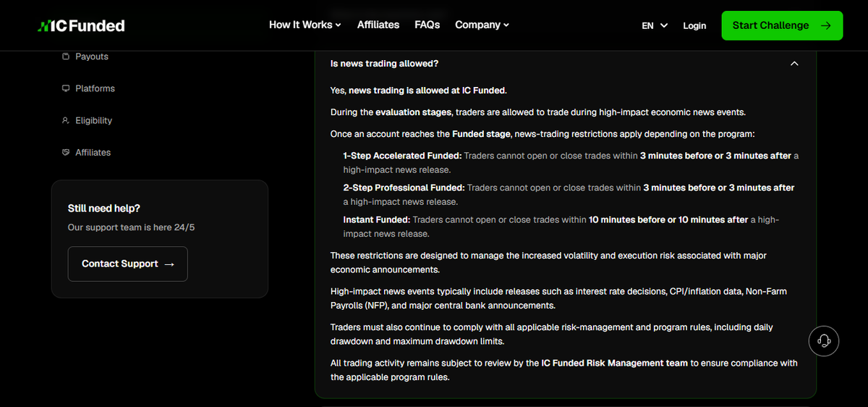
Task: Click 'Instant Funded:' text
Action: coord(377,219)
